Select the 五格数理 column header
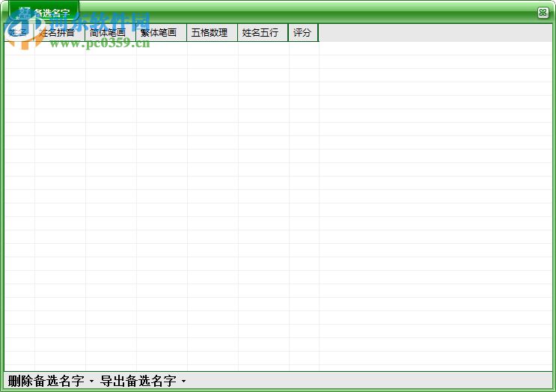This screenshot has height=392, width=556. click(212, 33)
